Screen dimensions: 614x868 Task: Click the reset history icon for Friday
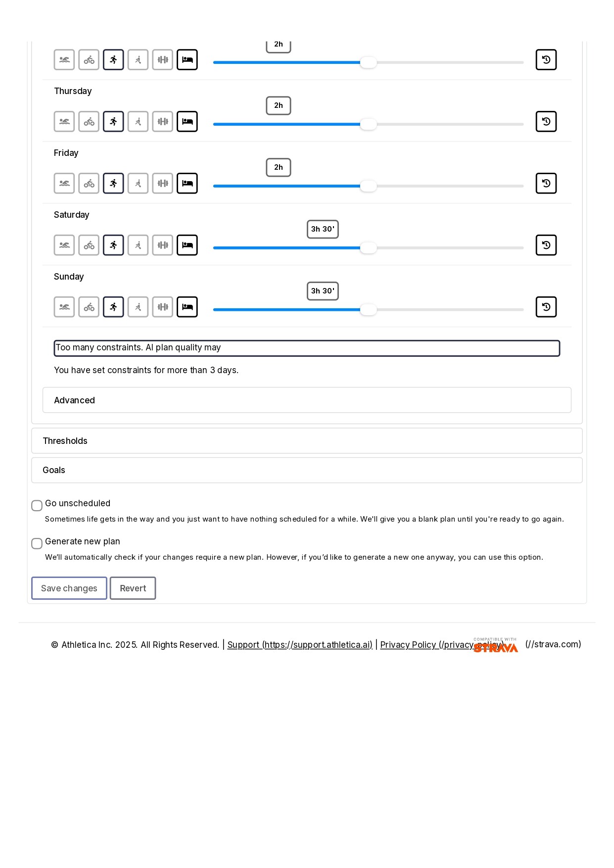pyautogui.click(x=546, y=184)
